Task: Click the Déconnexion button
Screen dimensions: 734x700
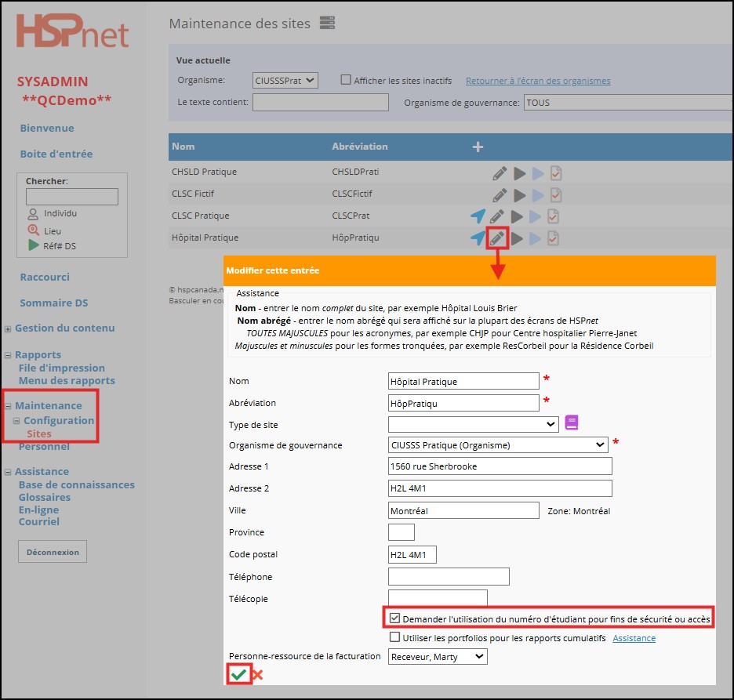Action: coord(53,552)
